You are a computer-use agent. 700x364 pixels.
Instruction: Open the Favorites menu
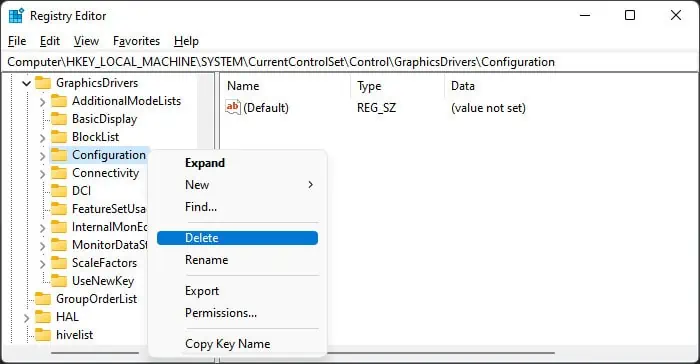(x=136, y=41)
